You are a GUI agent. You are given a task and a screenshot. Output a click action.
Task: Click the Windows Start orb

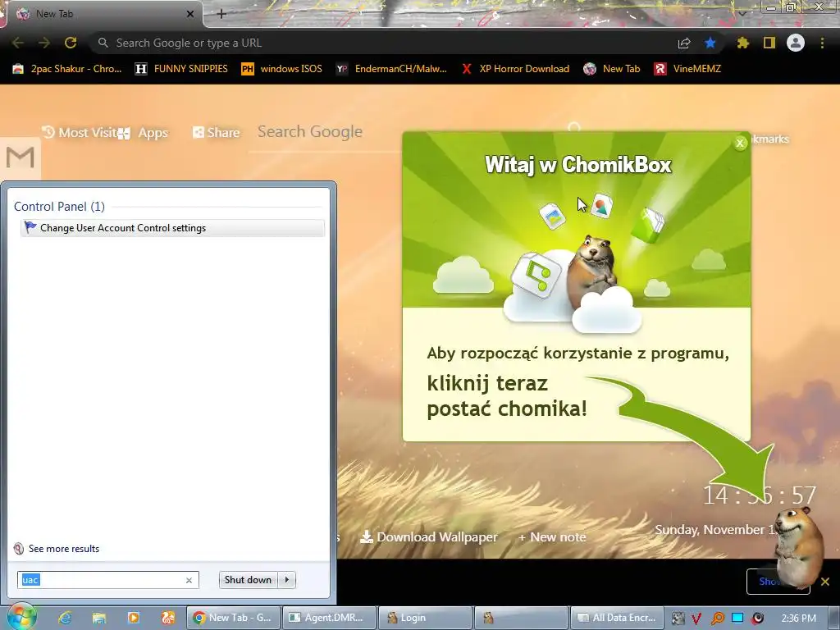(21, 617)
